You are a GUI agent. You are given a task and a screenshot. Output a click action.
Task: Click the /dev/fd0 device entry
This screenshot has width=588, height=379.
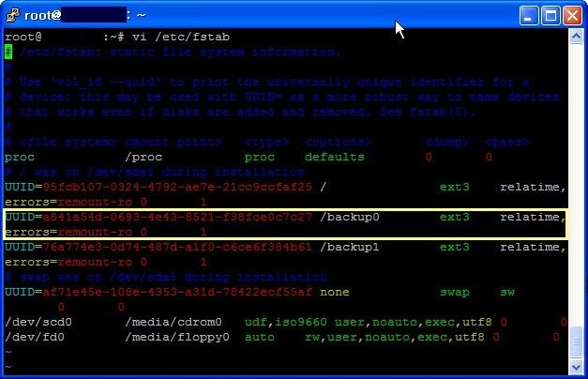tap(35, 337)
